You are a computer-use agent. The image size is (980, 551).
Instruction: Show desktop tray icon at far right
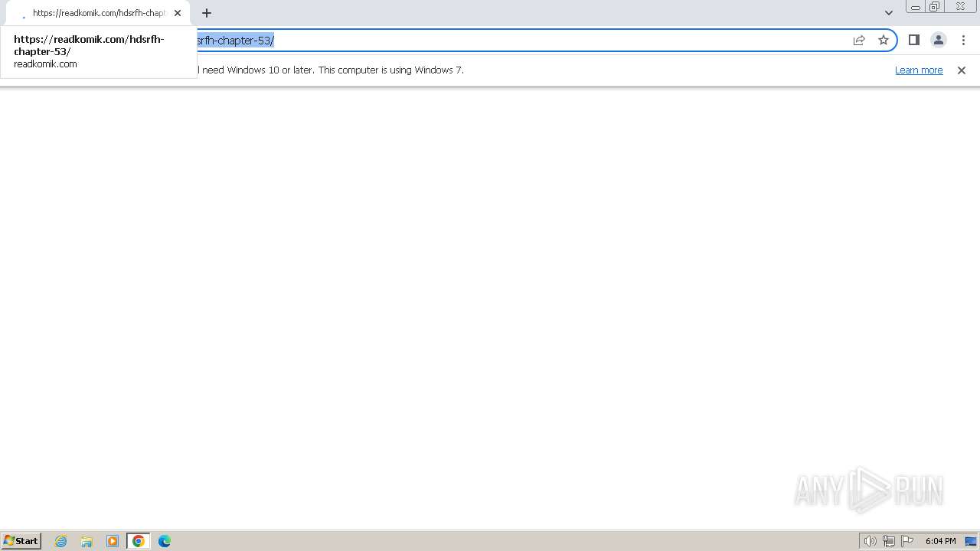pos(971,541)
